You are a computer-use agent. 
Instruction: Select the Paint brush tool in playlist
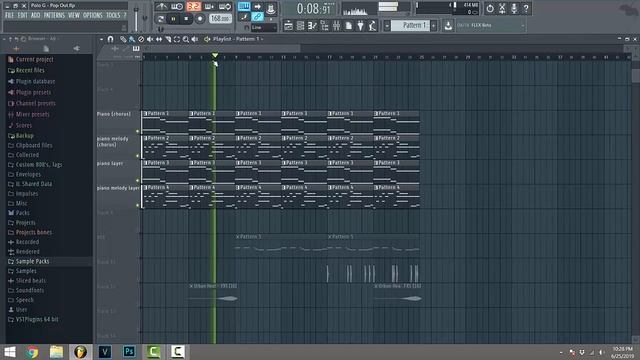click(x=132, y=39)
